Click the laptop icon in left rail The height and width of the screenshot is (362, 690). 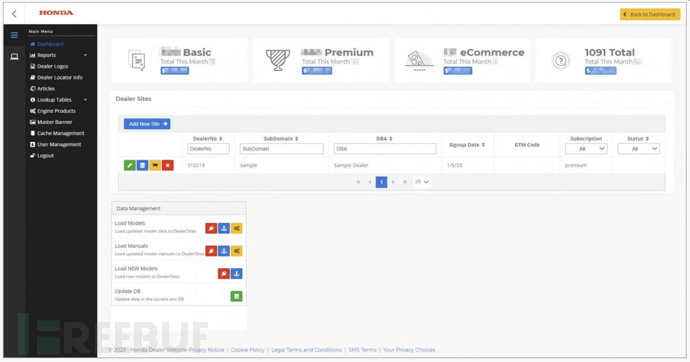click(x=15, y=56)
